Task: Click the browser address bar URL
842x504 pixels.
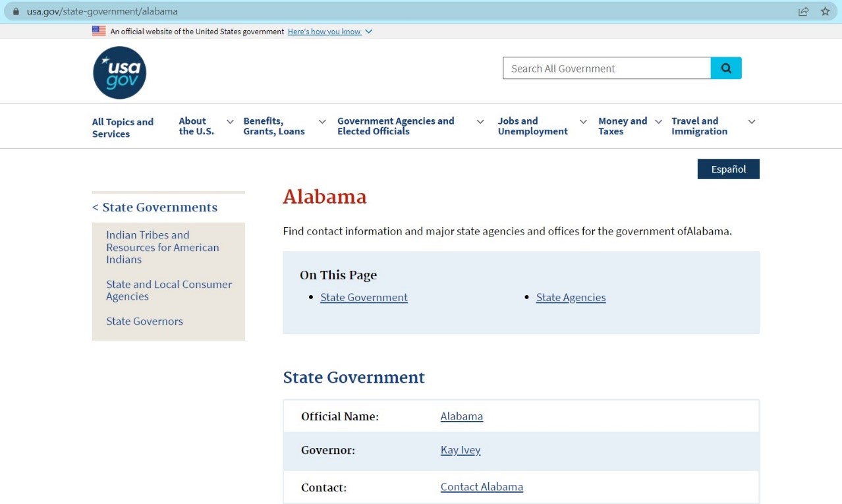Action: point(102,11)
